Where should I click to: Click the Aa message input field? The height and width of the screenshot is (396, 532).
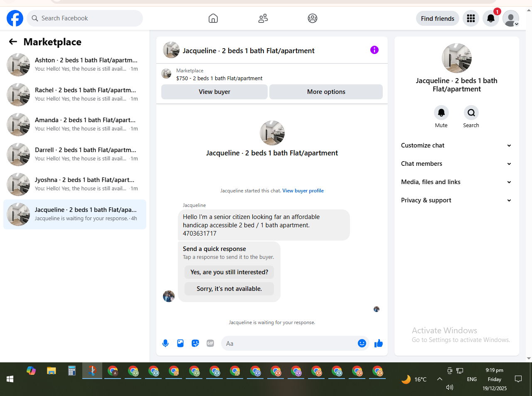289,343
